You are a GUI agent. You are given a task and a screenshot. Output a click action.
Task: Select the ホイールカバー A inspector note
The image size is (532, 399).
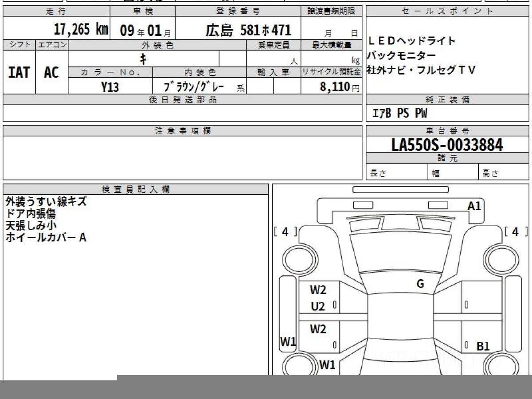46,238
